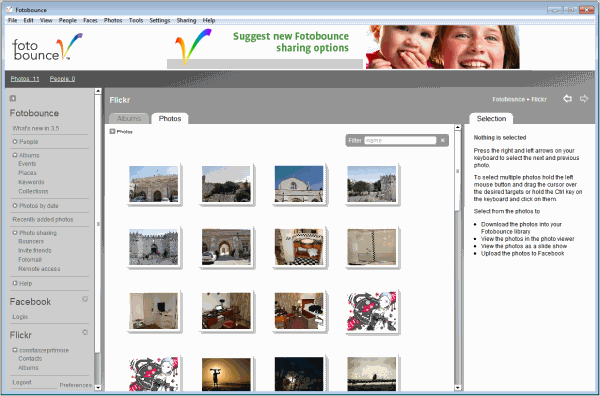600x396 pixels.
Task: Open Flickr Albums under constanzepritmore
Action: tap(28, 368)
